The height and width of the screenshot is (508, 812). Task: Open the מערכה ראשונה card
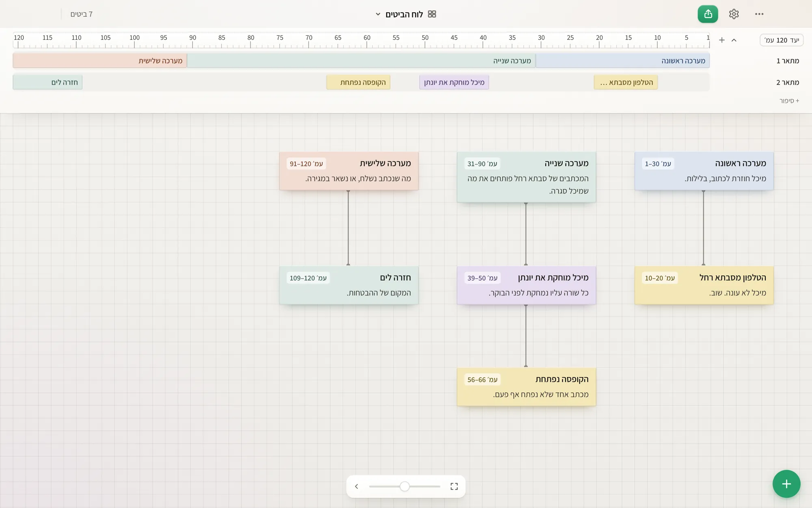pyautogui.click(x=704, y=171)
